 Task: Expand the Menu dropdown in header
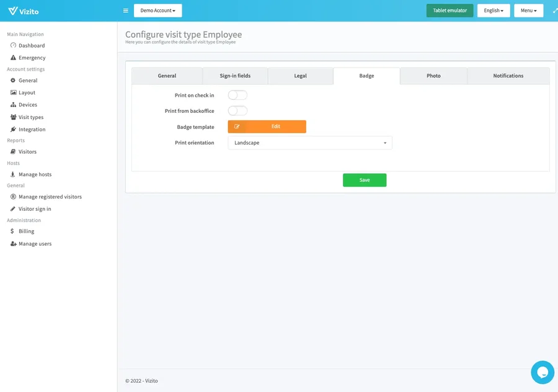[x=528, y=11]
